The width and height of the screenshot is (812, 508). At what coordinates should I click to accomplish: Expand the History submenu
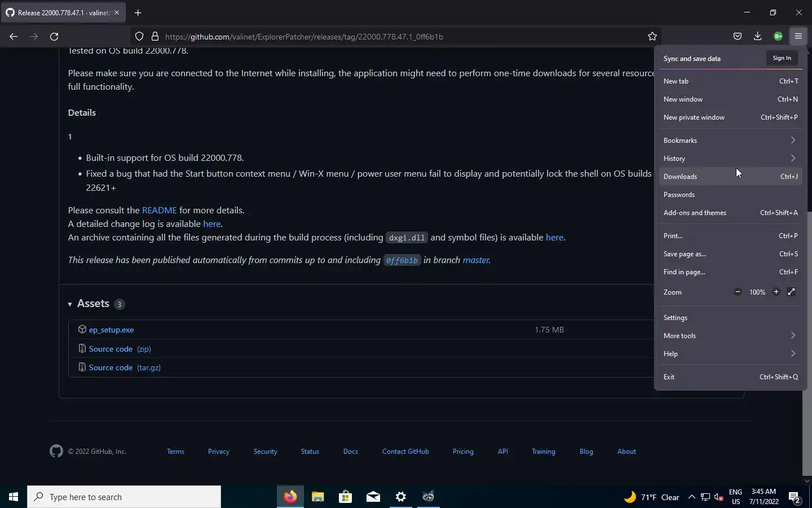pyautogui.click(x=730, y=158)
